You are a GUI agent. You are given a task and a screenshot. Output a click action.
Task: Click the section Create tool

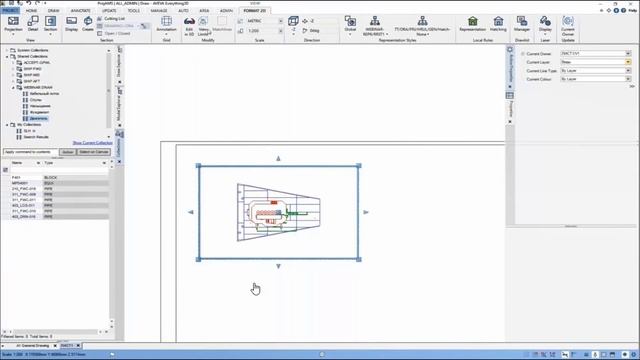click(88, 24)
